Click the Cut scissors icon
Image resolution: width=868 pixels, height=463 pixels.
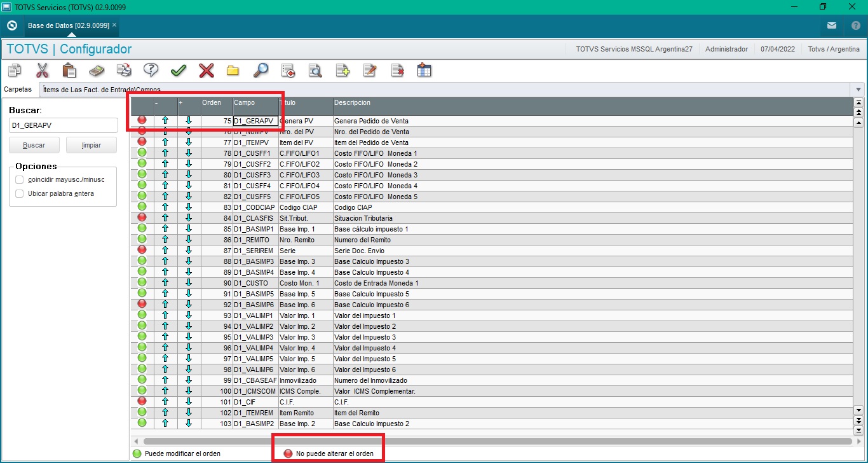42,71
